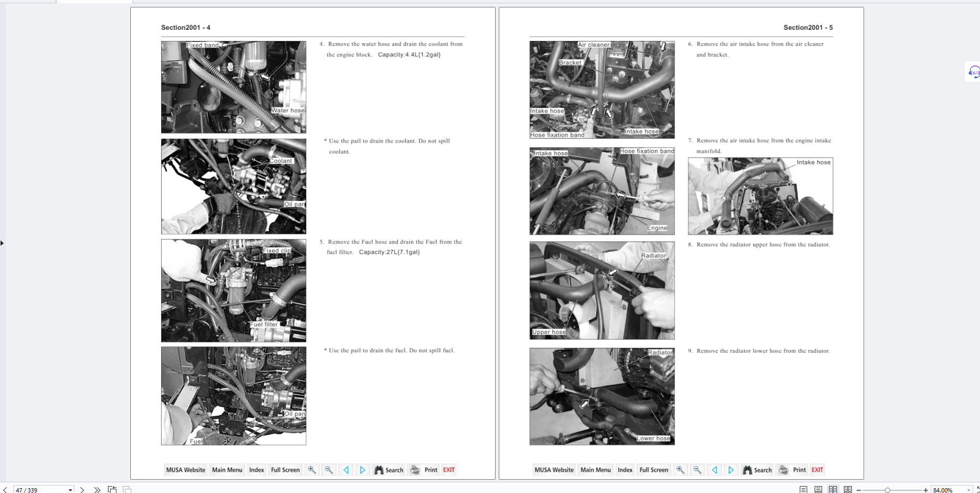
Task: Switch to single page view mode
Action: (803, 489)
